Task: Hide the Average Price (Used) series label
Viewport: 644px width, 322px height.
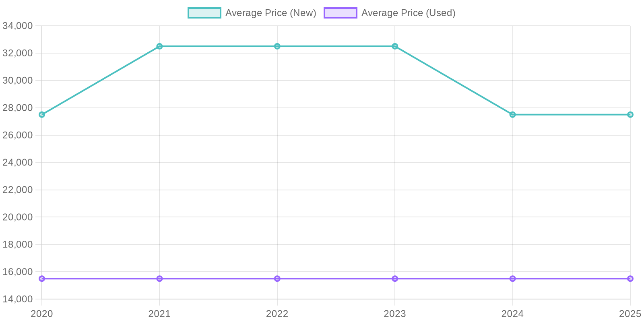Action: click(x=408, y=13)
